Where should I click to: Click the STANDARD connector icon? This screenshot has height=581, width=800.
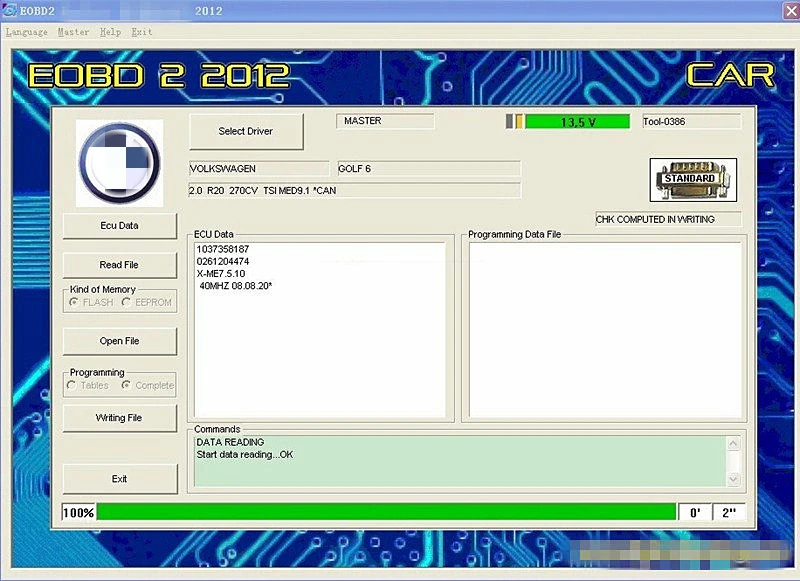(x=693, y=180)
